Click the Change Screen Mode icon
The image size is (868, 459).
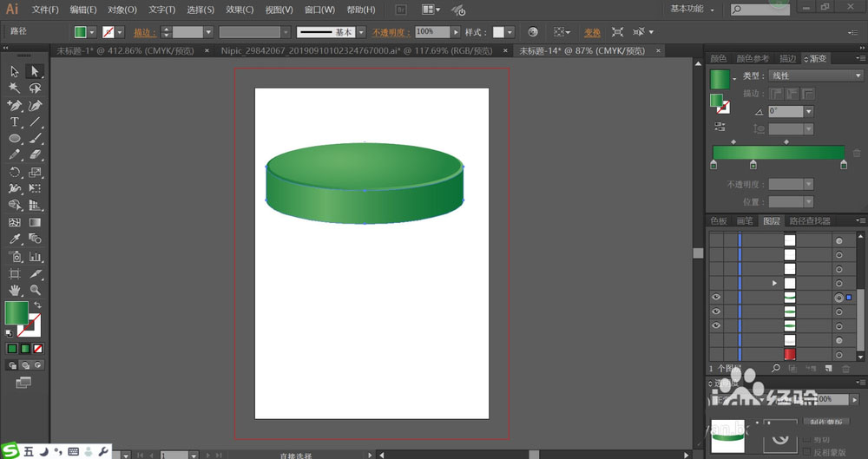(x=23, y=383)
